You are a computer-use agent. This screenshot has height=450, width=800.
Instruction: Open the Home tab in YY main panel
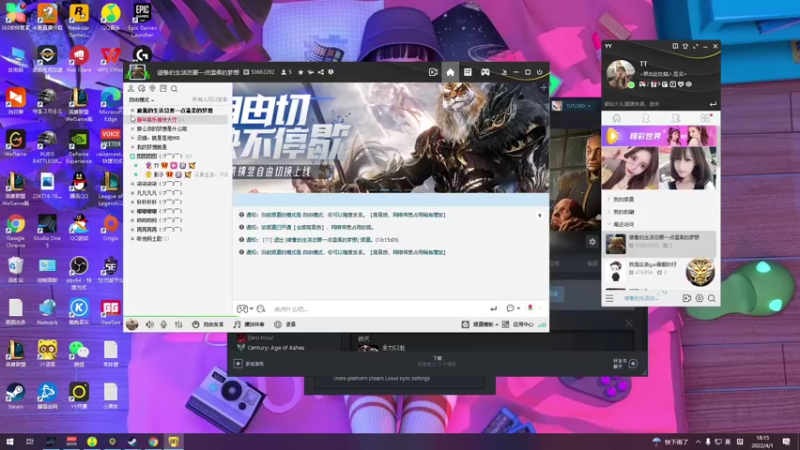616,118
